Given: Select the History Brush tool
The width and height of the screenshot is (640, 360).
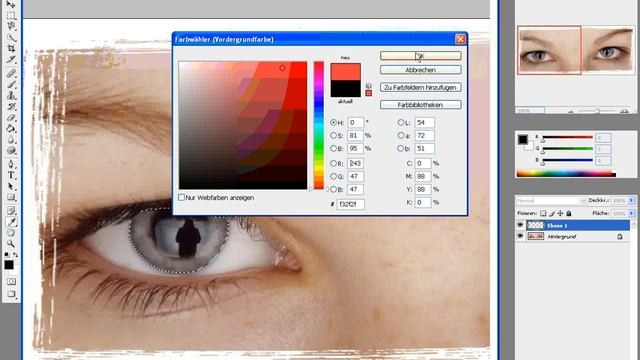Looking at the screenshot, I should (x=11, y=107).
